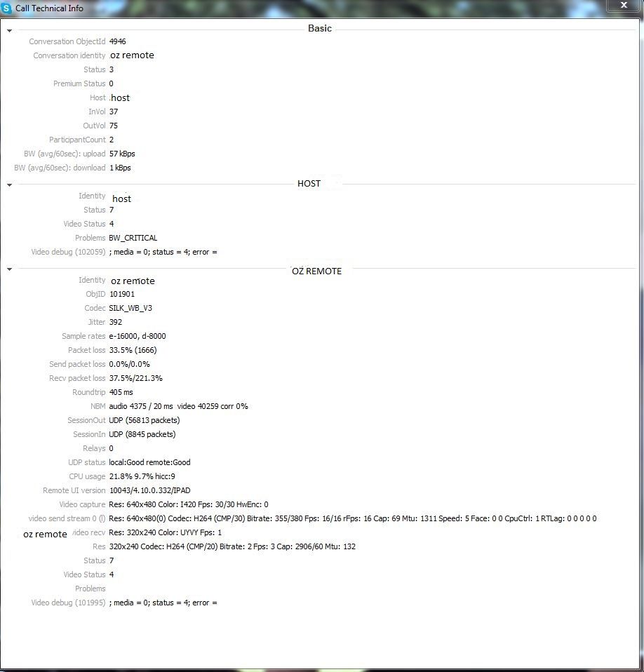Screen dimensions: 644x672
Task: Click the OZ REMOTE section heading
Action: tap(316, 271)
